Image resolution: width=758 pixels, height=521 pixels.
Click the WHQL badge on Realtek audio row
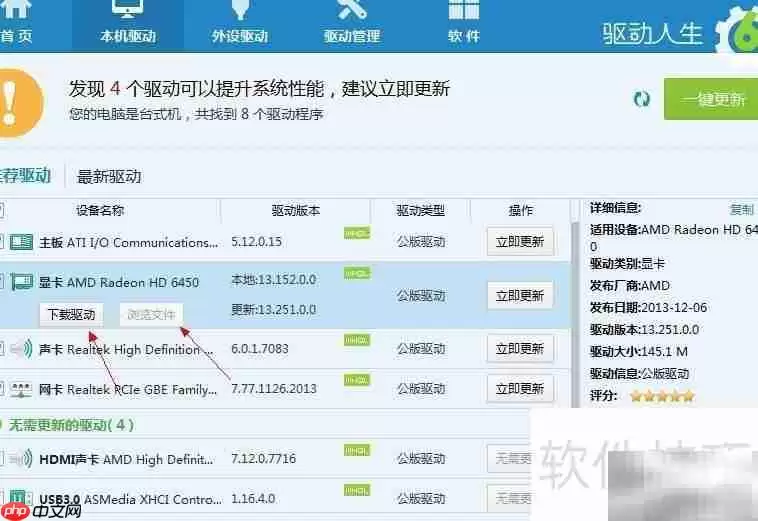(x=357, y=340)
